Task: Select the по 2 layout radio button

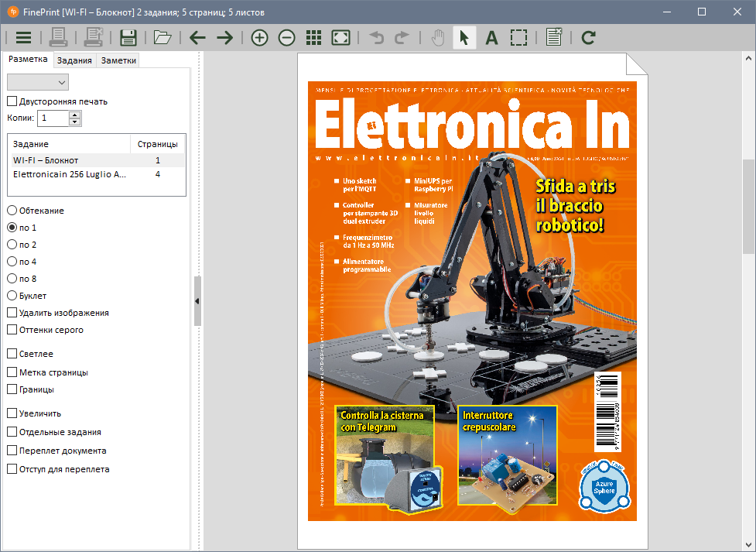Action: (x=12, y=245)
